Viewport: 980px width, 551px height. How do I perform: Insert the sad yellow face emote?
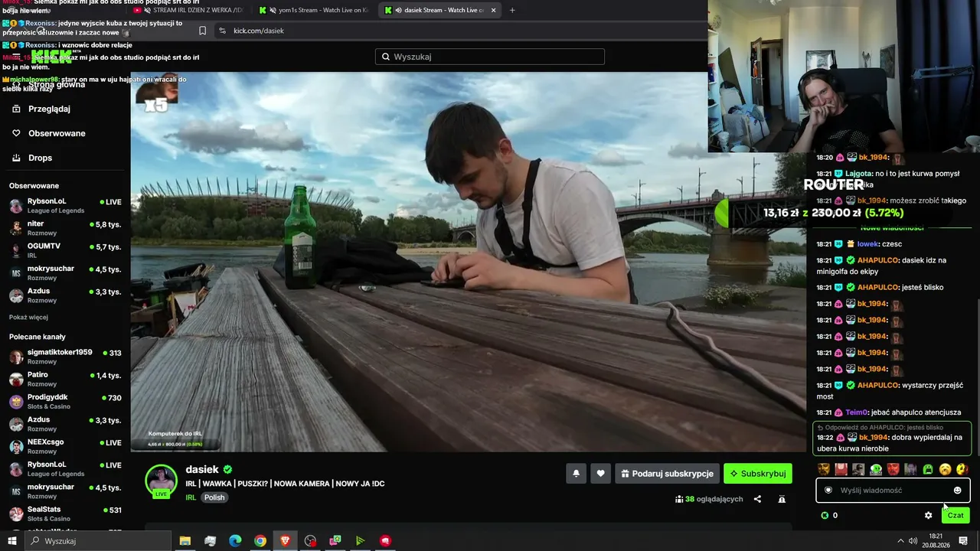946,469
